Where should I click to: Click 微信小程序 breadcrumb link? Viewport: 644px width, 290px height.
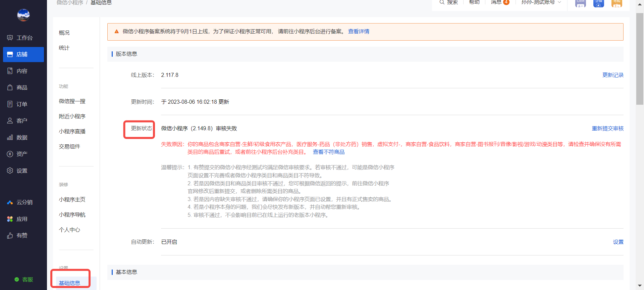[70, 2]
